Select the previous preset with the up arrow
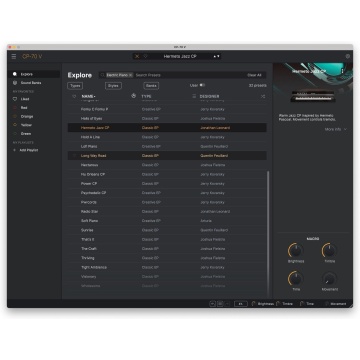 215,56
